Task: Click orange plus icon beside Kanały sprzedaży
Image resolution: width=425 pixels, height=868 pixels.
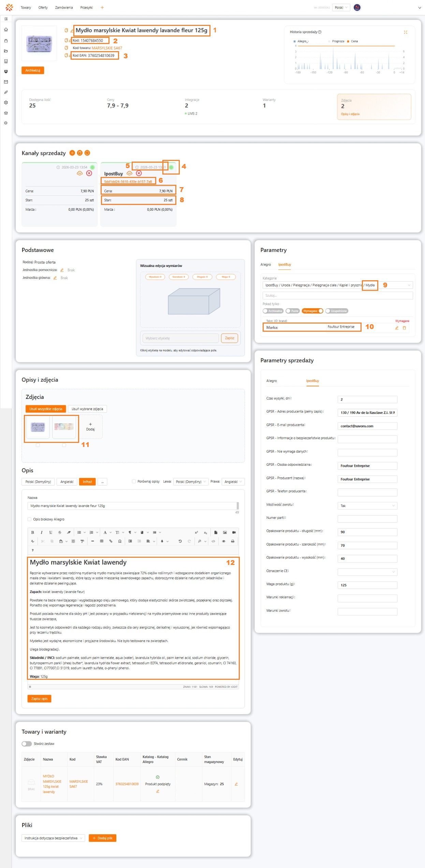Action: [x=72, y=153]
